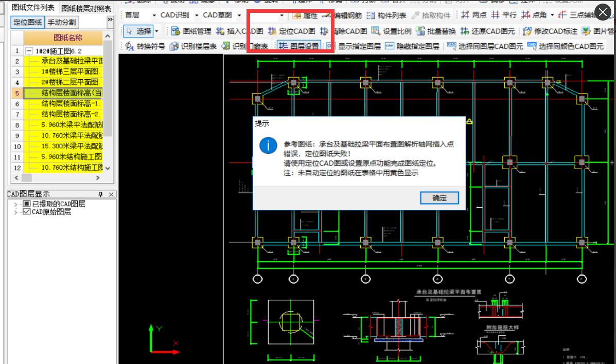The image size is (616, 364).
Task: Select 点角 point-angle axis tool
Action: pyautogui.click(x=534, y=15)
